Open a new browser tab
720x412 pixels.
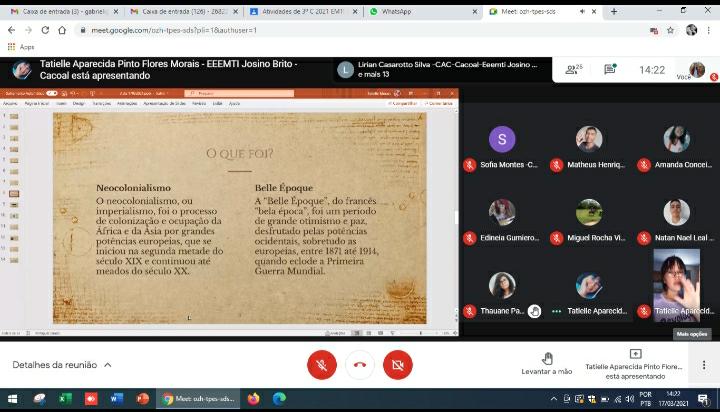[614, 11]
